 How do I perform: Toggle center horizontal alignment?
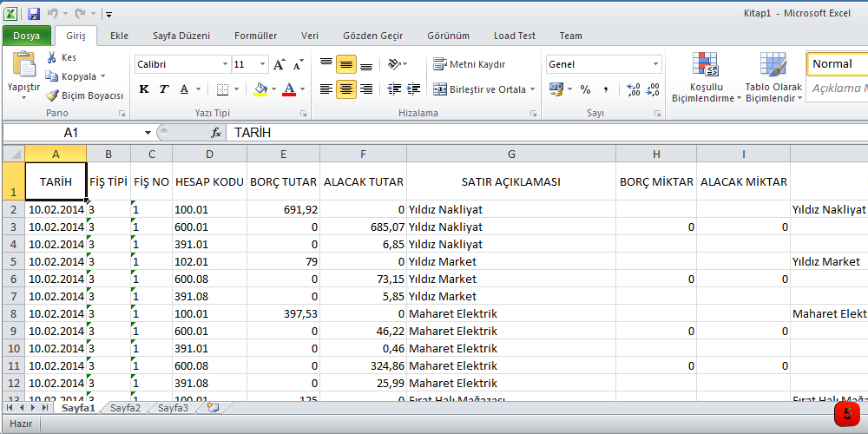[346, 89]
